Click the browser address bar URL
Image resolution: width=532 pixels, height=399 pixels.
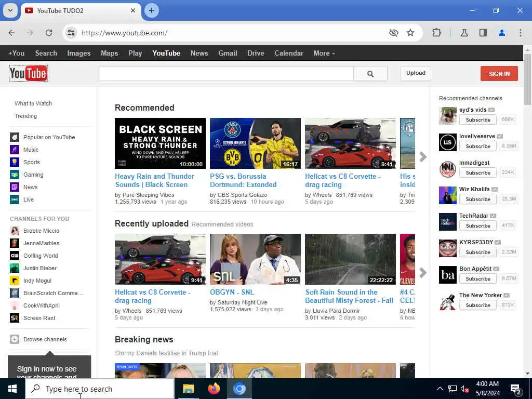coord(125,33)
